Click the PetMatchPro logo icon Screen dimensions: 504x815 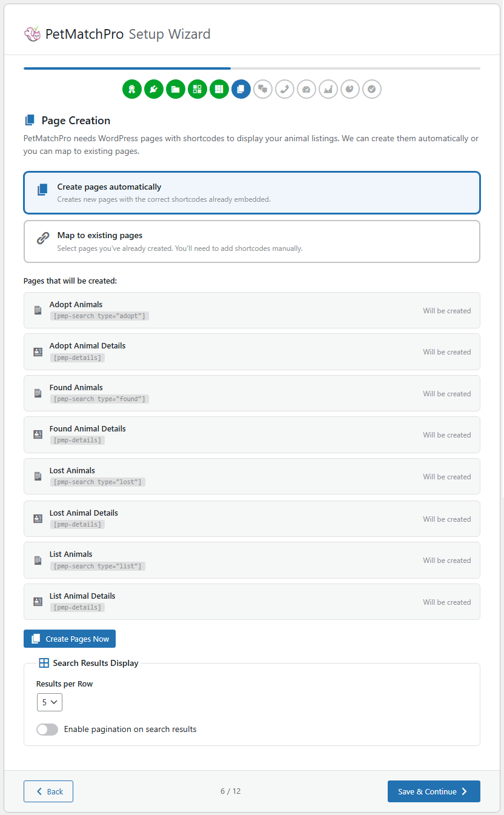tap(32, 34)
